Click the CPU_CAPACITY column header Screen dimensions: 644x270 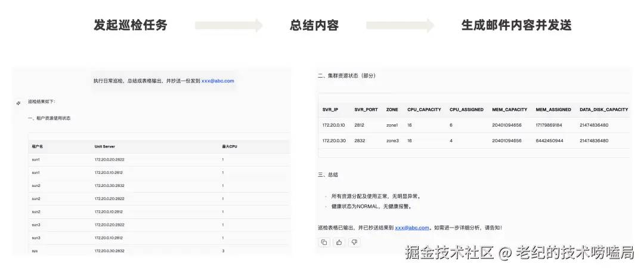[425, 109]
